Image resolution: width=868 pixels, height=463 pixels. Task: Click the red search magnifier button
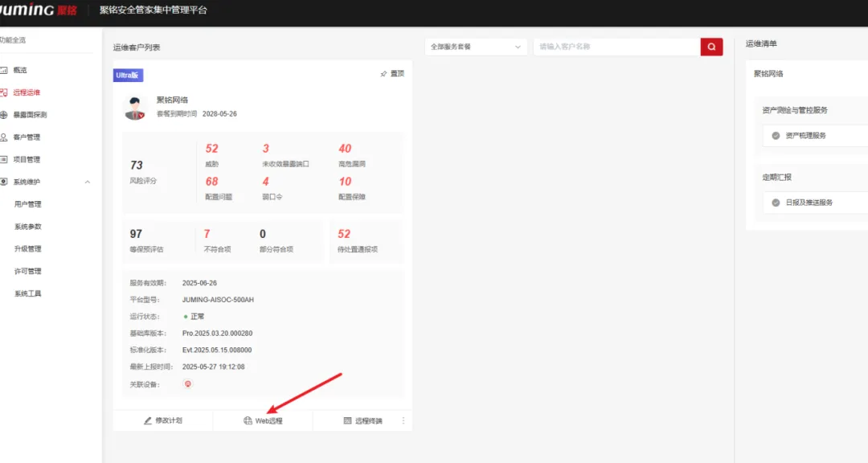pyautogui.click(x=711, y=47)
